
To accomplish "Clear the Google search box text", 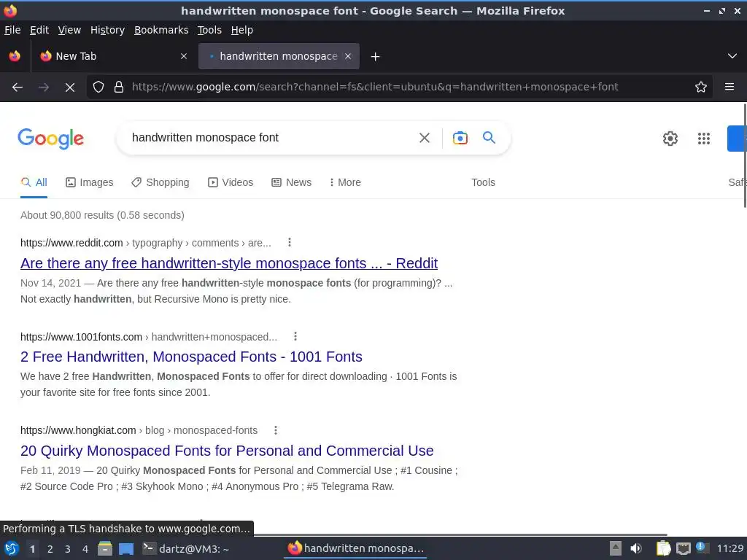I will click(424, 138).
